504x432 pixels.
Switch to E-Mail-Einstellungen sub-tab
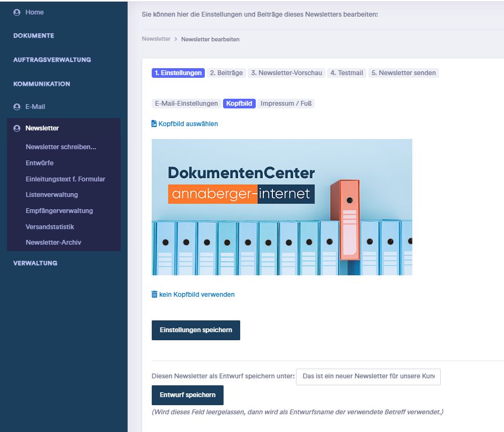187,104
